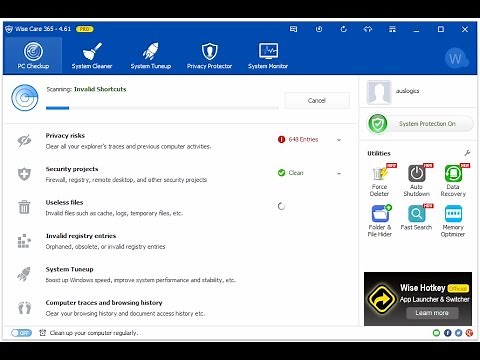Click the System Tuneup rocket row icon
Image resolution: width=480 pixels, height=360 pixels.
click(24, 274)
